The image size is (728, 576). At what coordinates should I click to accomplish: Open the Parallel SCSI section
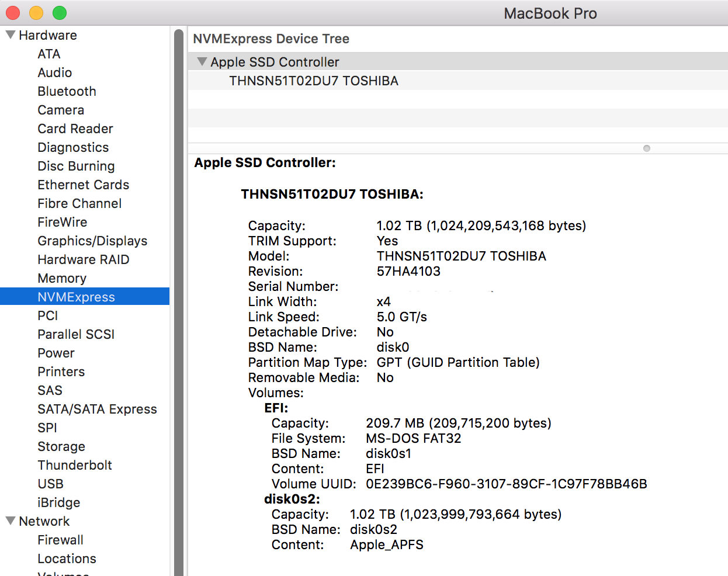pyautogui.click(x=76, y=334)
